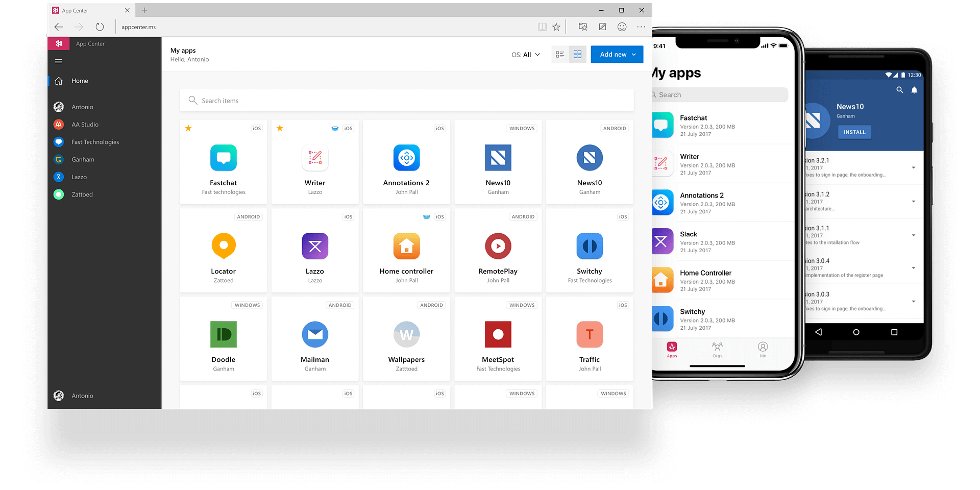
Task: Tap the Android home navigation button
Action: [856, 332]
